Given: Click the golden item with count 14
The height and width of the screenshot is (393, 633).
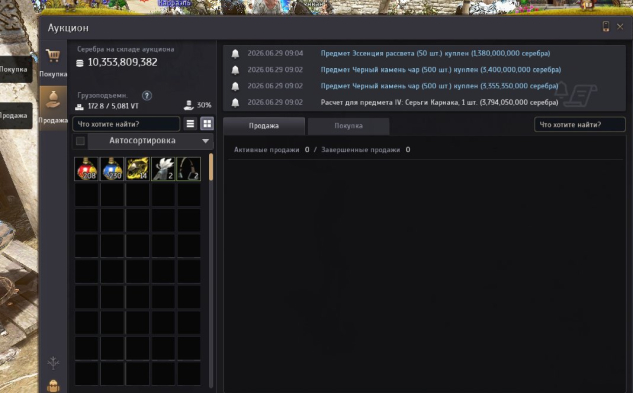Looking at the screenshot, I should click(x=137, y=168).
